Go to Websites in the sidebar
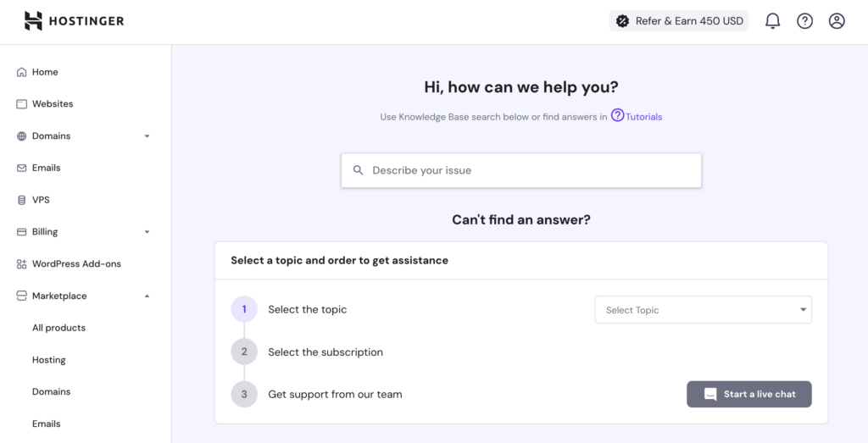Viewport: 868px width, 443px height. [53, 104]
